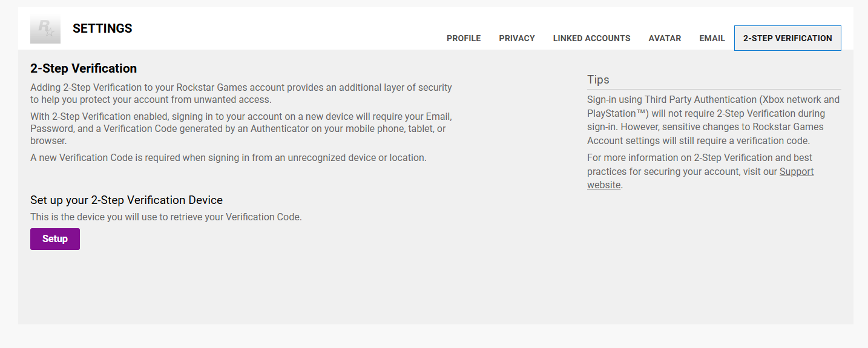
Task: Click the 'A new Verification Code is required' sentence
Action: (228, 158)
